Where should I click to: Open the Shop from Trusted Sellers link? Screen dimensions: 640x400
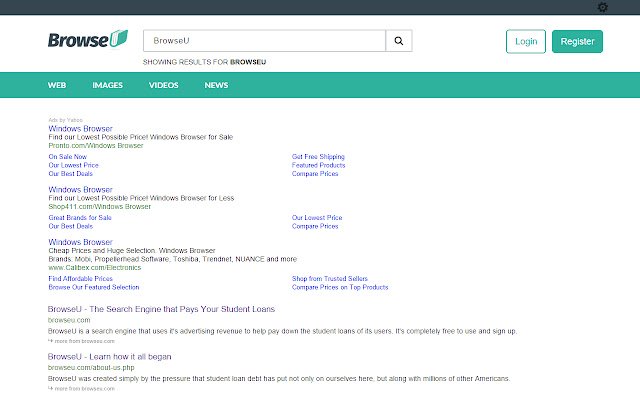[x=330, y=279]
